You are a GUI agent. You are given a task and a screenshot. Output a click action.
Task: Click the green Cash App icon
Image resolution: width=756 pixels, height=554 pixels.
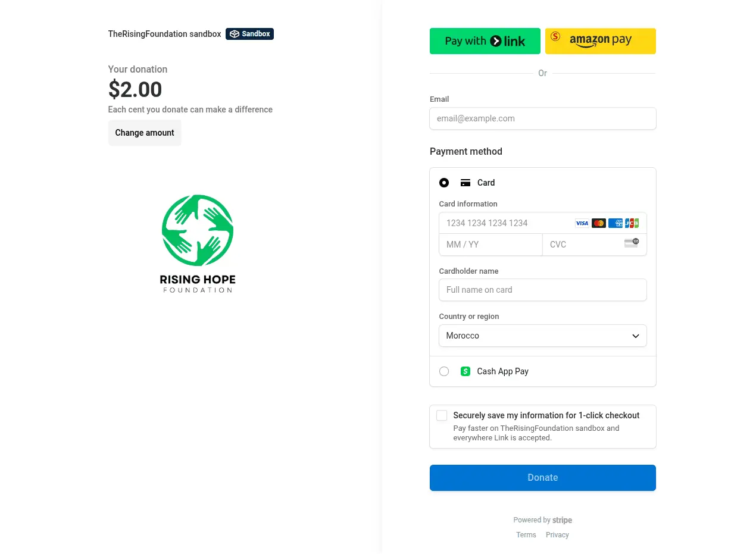[466, 371]
